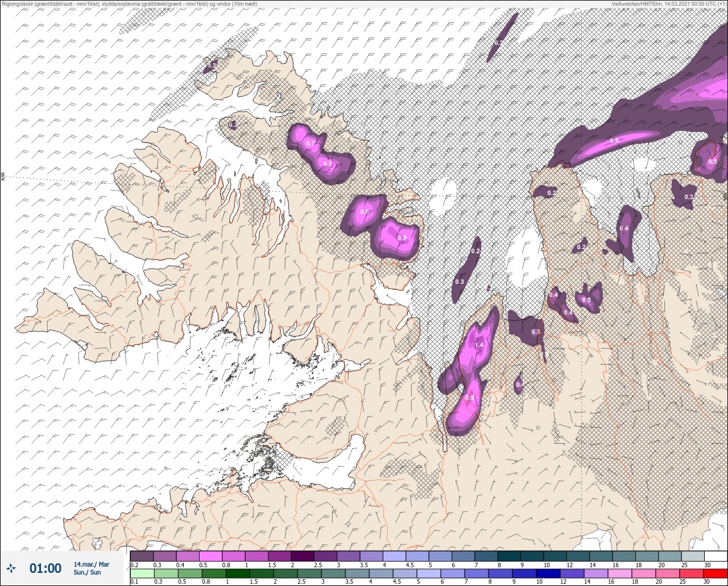Click the '0.2' label in top legend row
This screenshot has height=586, width=728.
[x=134, y=565]
